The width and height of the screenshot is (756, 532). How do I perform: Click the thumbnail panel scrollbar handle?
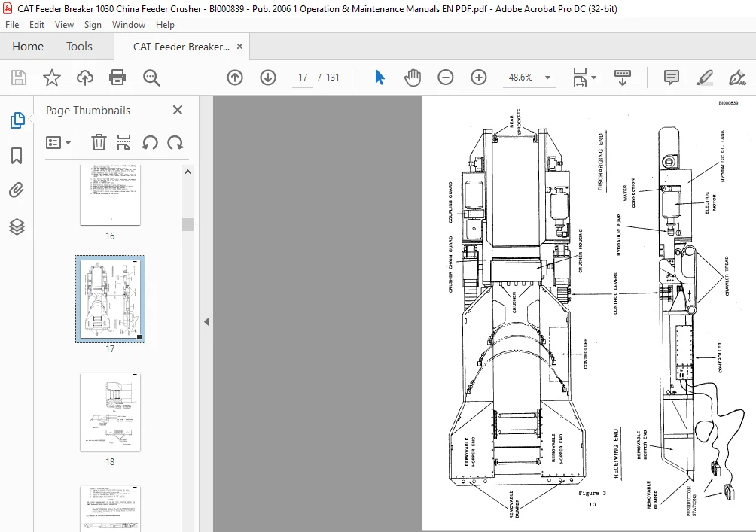[x=188, y=224]
